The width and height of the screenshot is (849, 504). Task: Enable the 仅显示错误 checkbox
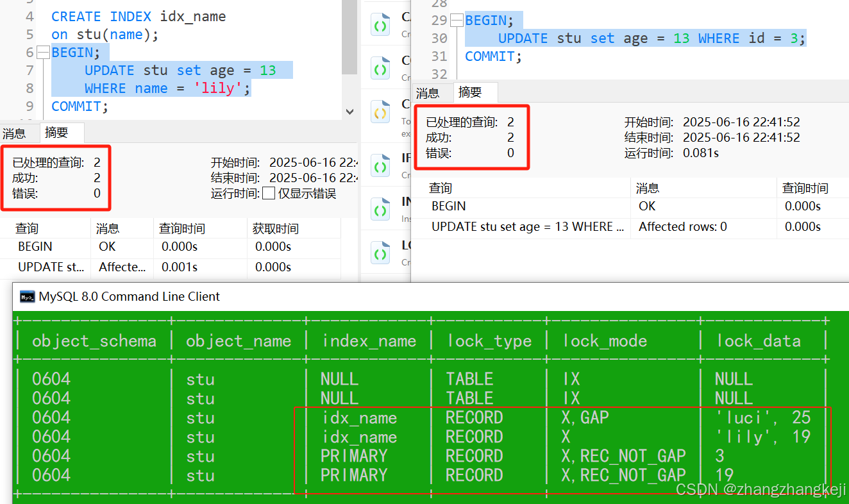(269, 194)
